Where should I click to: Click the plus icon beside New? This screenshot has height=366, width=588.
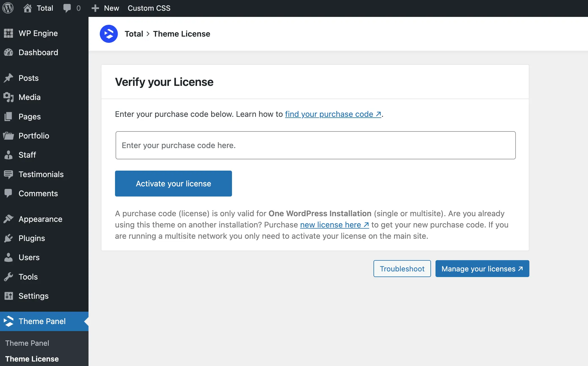(x=95, y=8)
